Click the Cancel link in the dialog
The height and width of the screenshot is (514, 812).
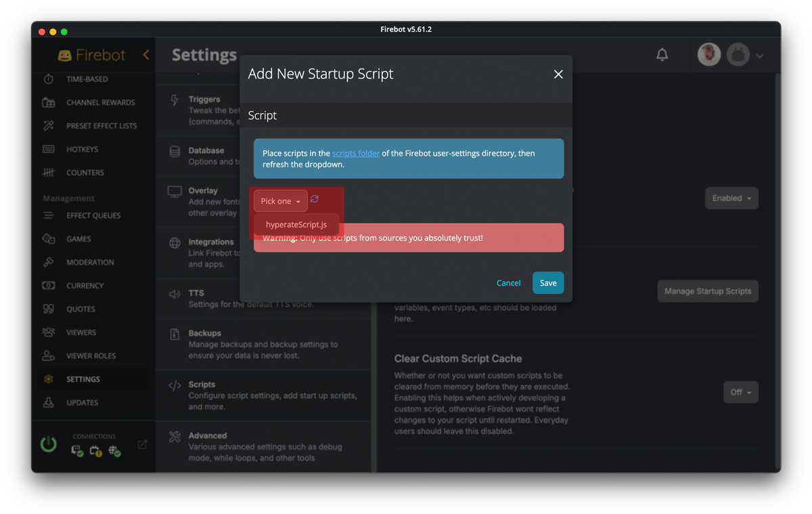(x=508, y=282)
